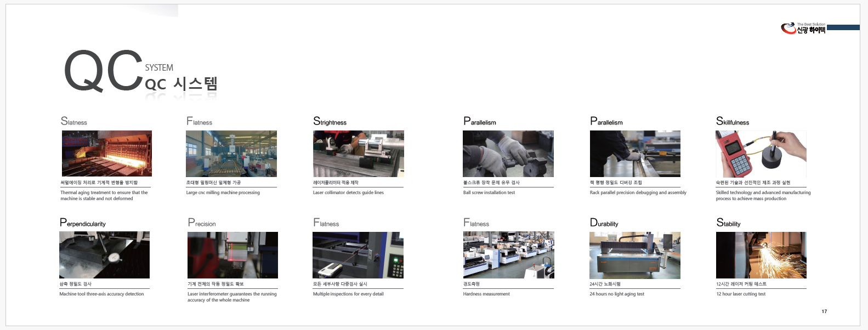Open the hardness measurement factory floor image
This screenshot has height=330, width=868.
click(508, 255)
